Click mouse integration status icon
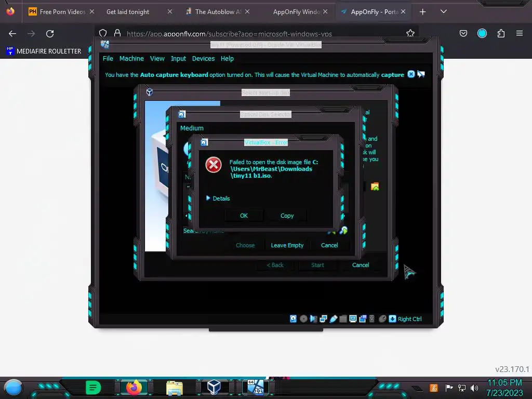Screen dimensions: 532x399 tap(382, 318)
